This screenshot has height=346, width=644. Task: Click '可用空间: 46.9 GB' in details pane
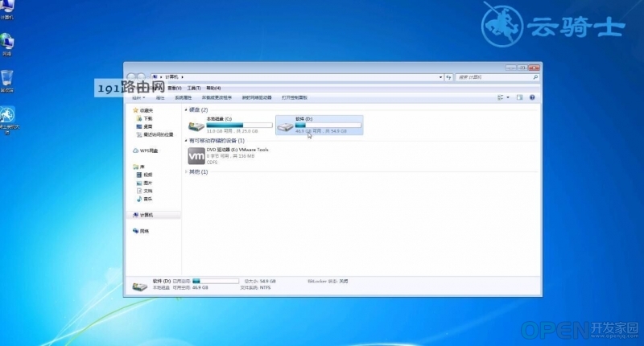[x=190, y=288]
